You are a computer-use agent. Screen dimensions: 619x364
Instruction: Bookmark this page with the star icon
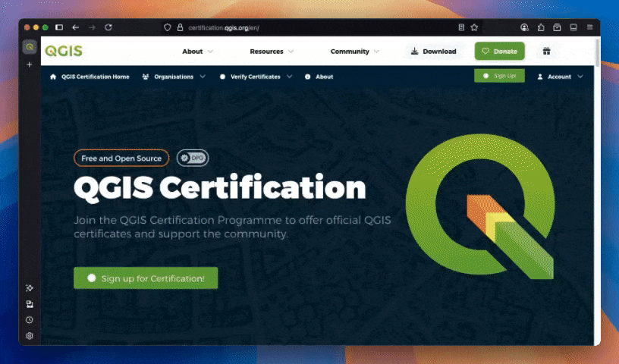click(474, 27)
